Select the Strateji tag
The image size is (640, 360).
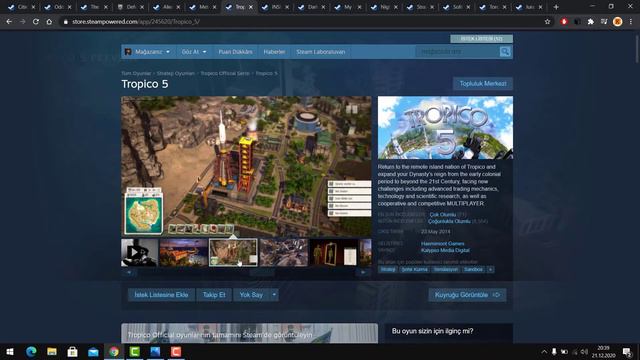pos(388,269)
